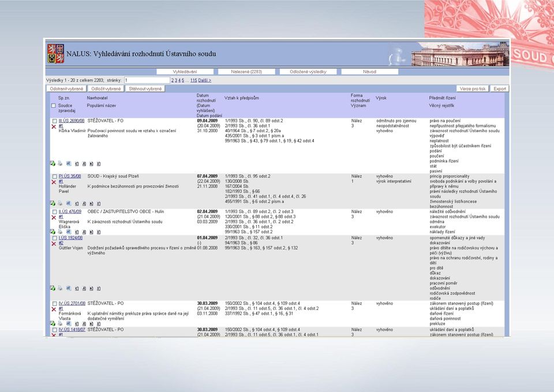
Task: Go to next page via Další >
Action: point(204,80)
